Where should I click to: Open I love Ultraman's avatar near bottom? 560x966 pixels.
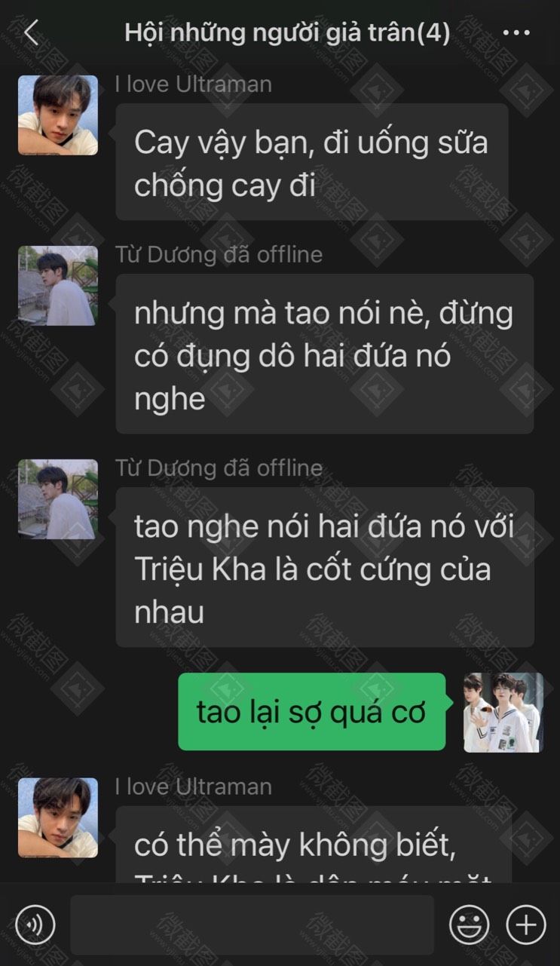click(x=58, y=818)
